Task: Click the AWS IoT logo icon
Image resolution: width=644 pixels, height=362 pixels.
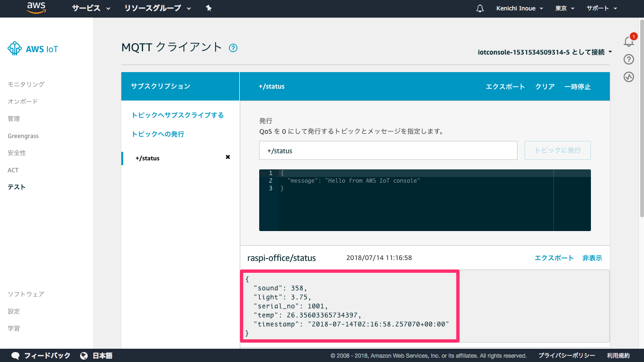Action: coord(15,48)
